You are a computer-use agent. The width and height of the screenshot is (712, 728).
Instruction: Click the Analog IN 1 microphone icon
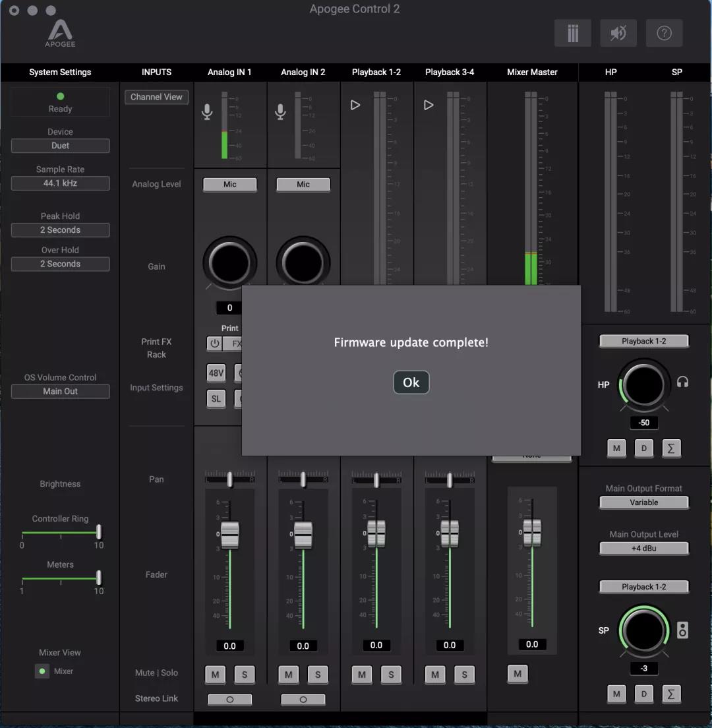[207, 112]
